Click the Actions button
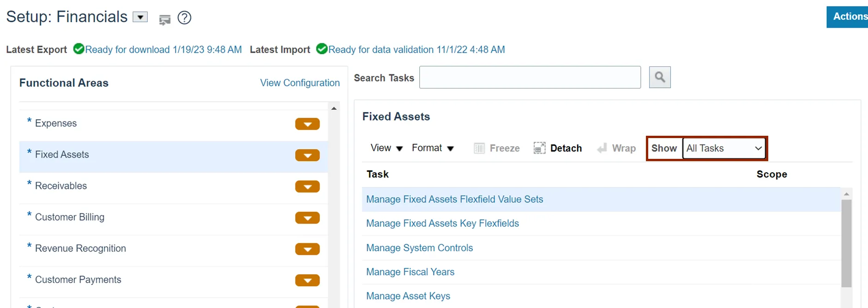The image size is (868, 308). pos(849,17)
